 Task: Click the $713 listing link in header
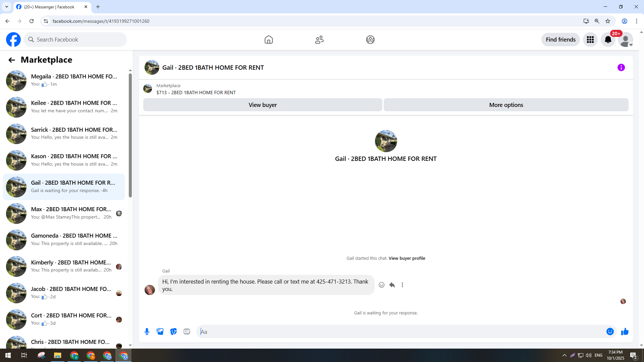click(196, 93)
